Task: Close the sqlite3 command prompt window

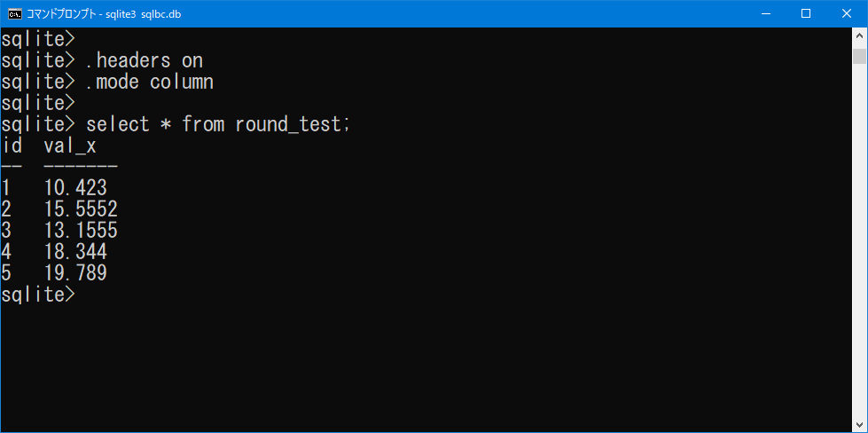Action: pyautogui.click(x=847, y=14)
